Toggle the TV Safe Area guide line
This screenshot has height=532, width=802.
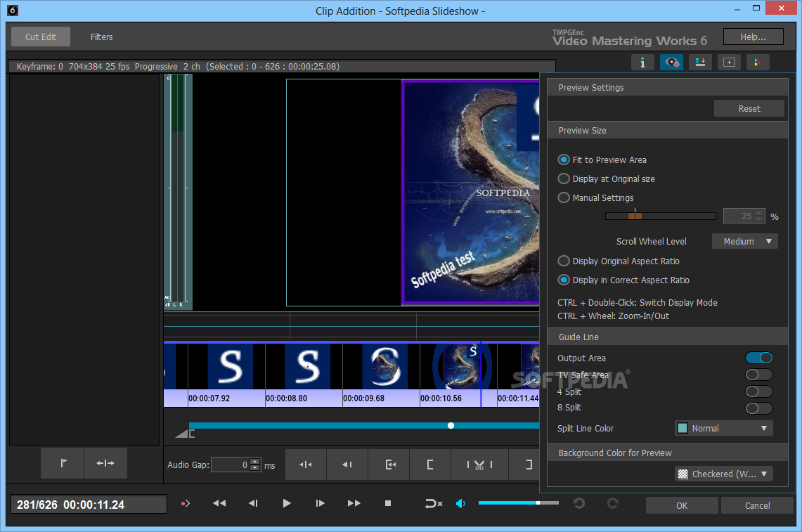(758, 375)
